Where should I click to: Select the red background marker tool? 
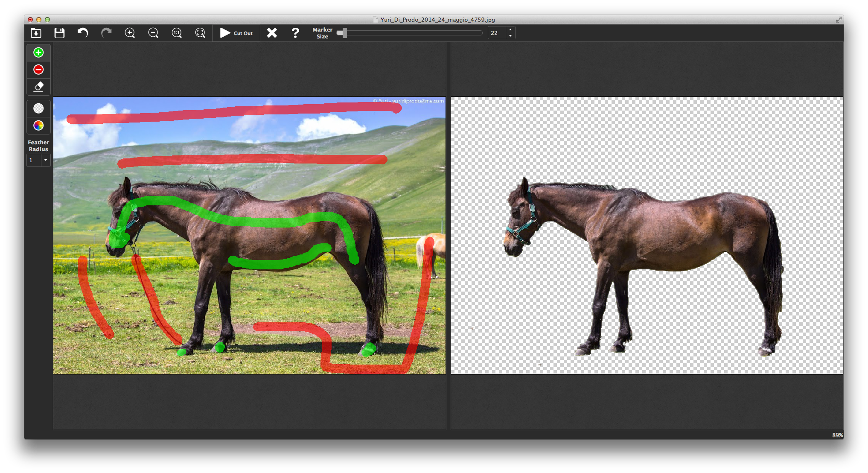tap(38, 70)
